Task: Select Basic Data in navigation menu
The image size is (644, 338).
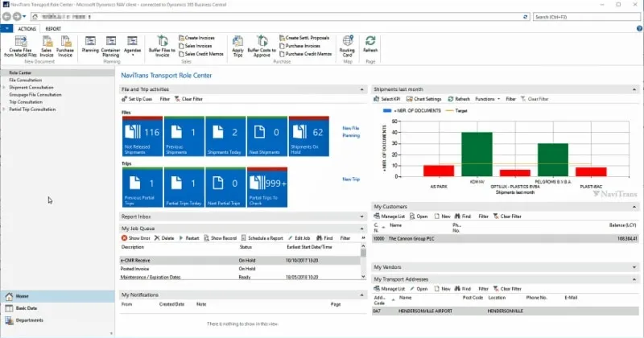Action: click(57, 308)
